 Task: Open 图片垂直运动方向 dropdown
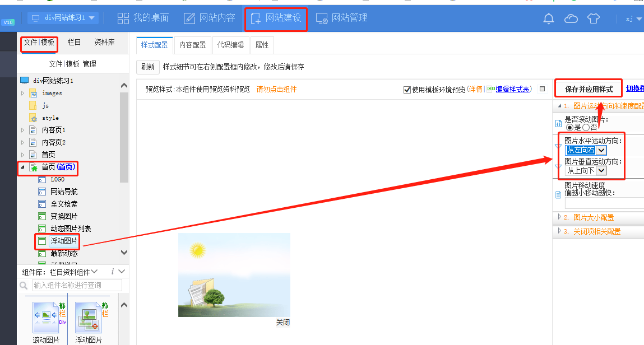(x=601, y=170)
